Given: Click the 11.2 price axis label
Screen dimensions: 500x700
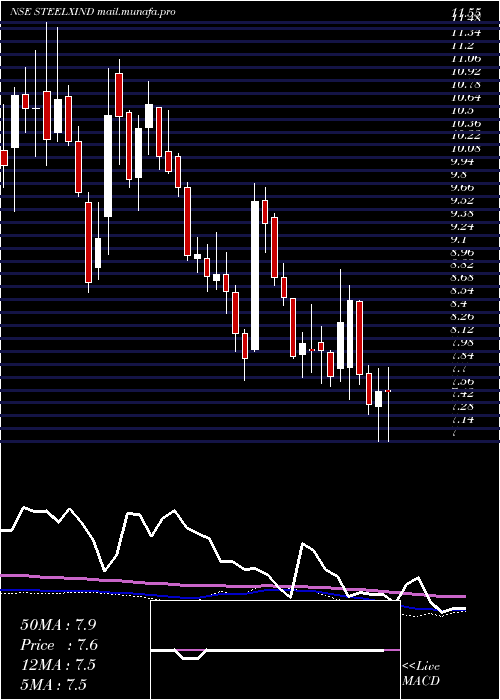Looking at the screenshot, I should [x=462, y=46].
